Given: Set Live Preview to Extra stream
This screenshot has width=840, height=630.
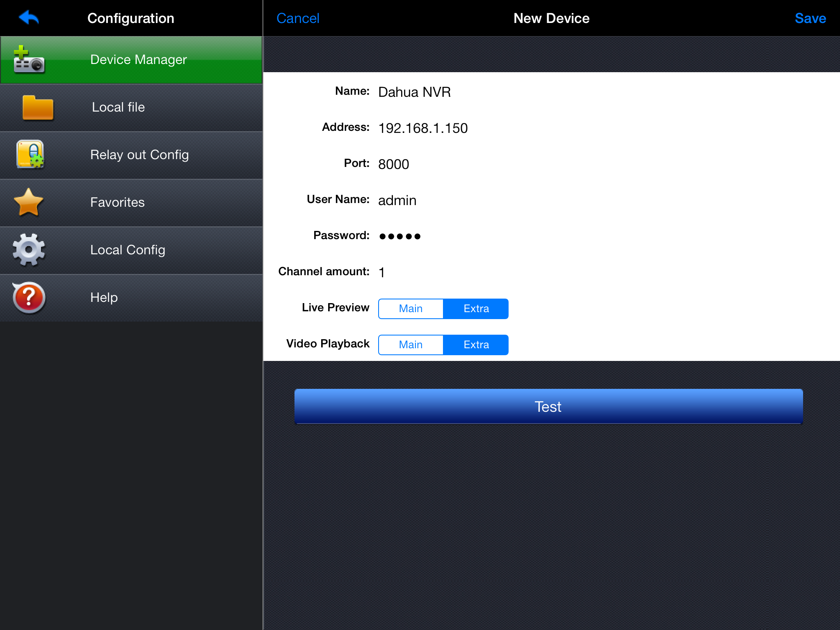Looking at the screenshot, I should coord(476,308).
